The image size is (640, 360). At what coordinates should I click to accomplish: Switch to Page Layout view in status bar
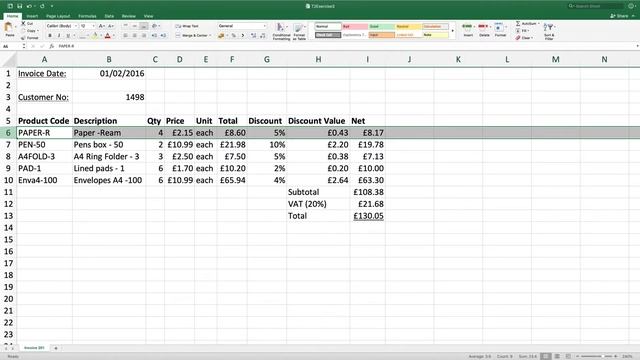click(x=557, y=356)
